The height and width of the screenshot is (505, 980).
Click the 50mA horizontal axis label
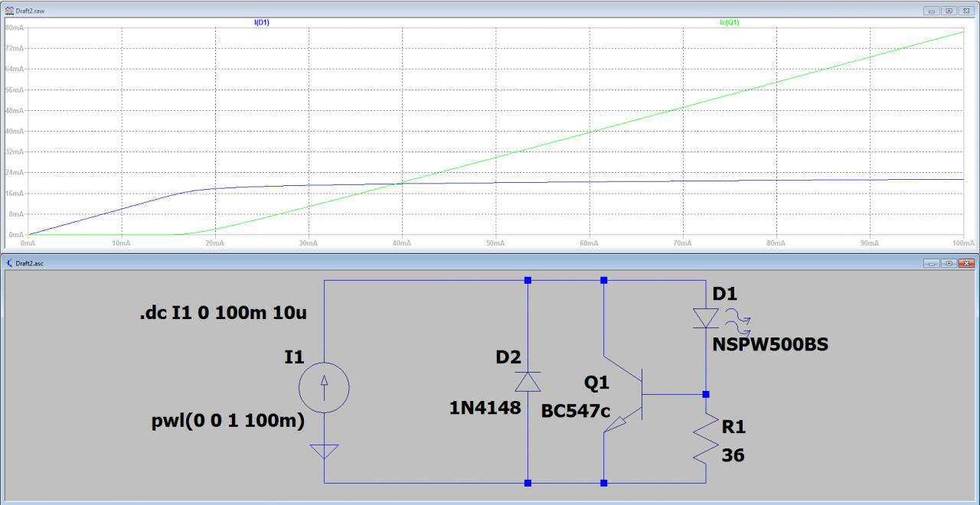click(x=495, y=243)
